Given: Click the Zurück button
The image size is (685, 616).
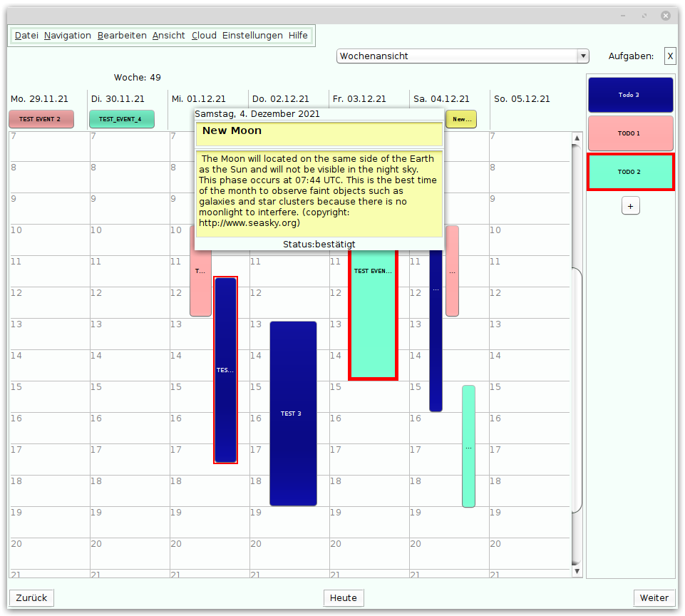Looking at the screenshot, I should click(x=31, y=597).
